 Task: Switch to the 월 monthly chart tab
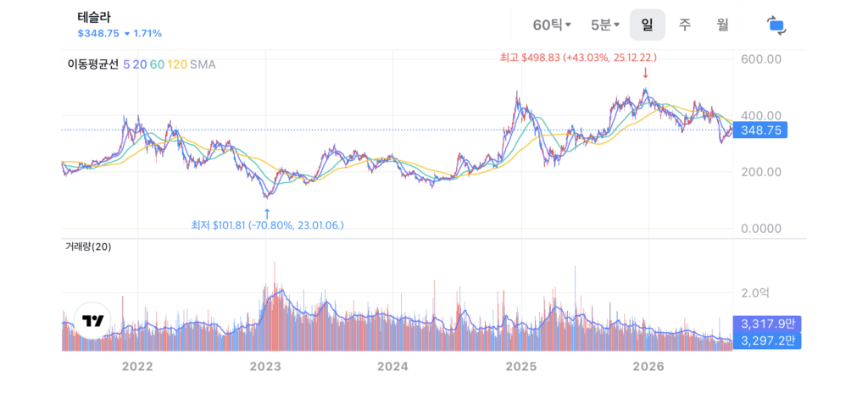tap(723, 25)
